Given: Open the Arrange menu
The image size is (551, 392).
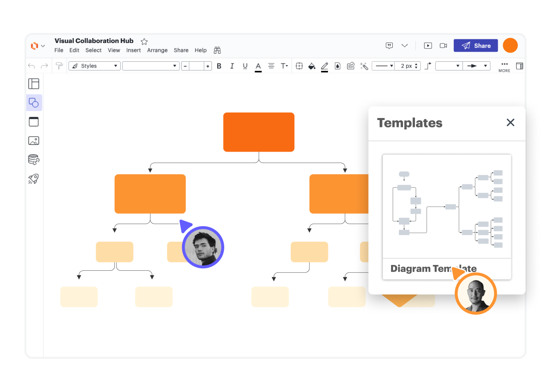Looking at the screenshot, I should pyautogui.click(x=157, y=50).
